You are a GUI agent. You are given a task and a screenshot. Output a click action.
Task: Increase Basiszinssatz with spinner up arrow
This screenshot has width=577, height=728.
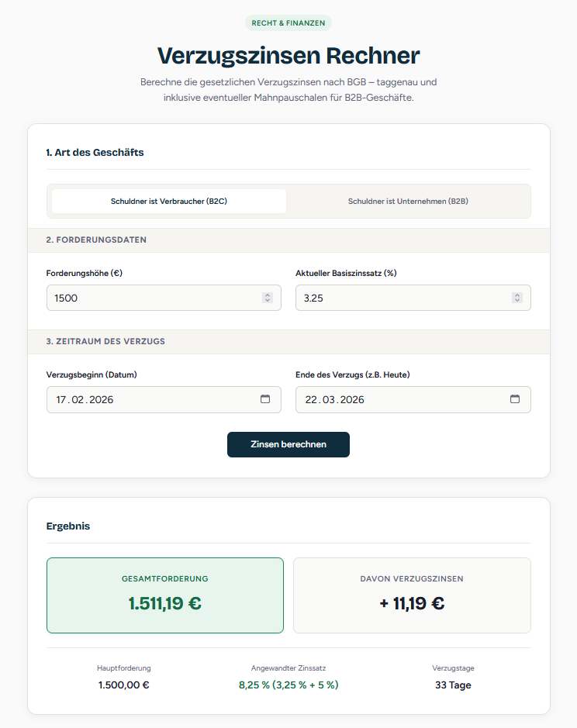click(x=517, y=295)
